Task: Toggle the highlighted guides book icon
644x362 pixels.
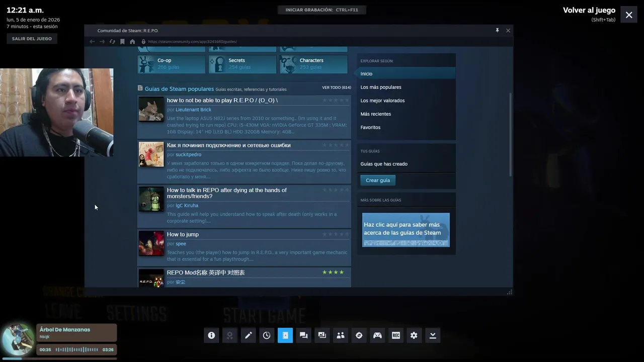Action: click(x=285, y=335)
